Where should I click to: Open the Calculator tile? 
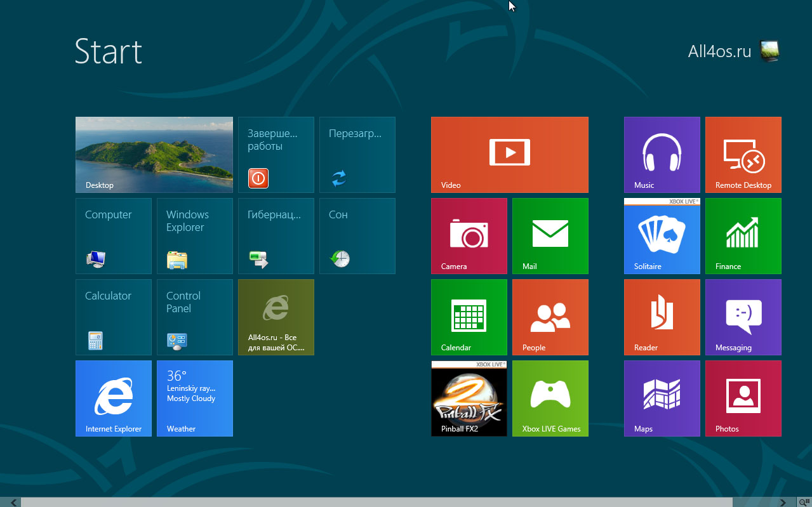(x=114, y=317)
